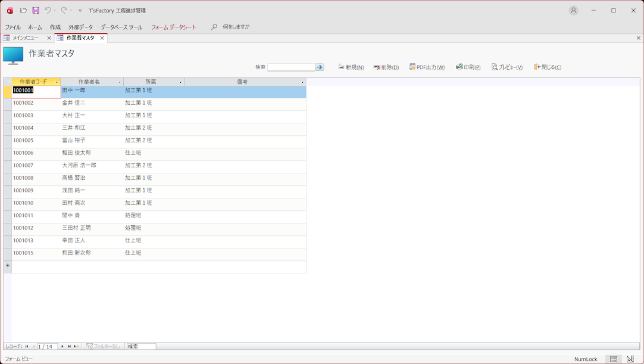Image resolution: width=644 pixels, height=364 pixels.
Task: Go to the next record in navigator
Action: coord(62,346)
